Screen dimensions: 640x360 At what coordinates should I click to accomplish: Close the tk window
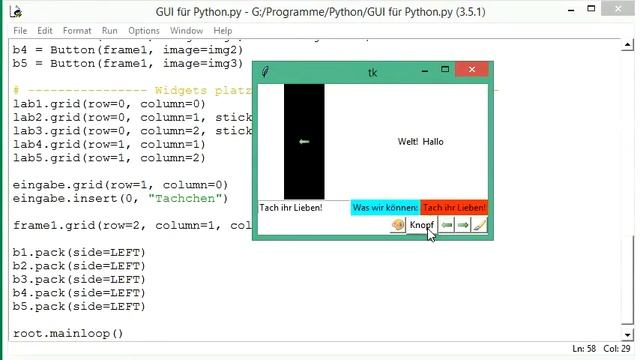(x=471, y=69)
